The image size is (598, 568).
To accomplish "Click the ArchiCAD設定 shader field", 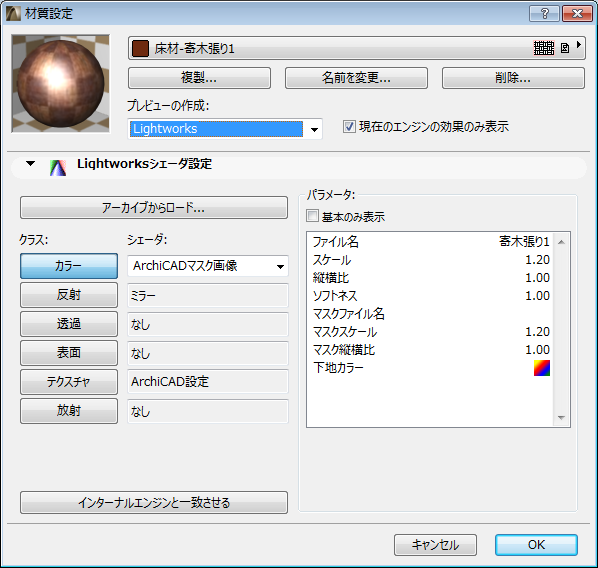I will point(208,382).
